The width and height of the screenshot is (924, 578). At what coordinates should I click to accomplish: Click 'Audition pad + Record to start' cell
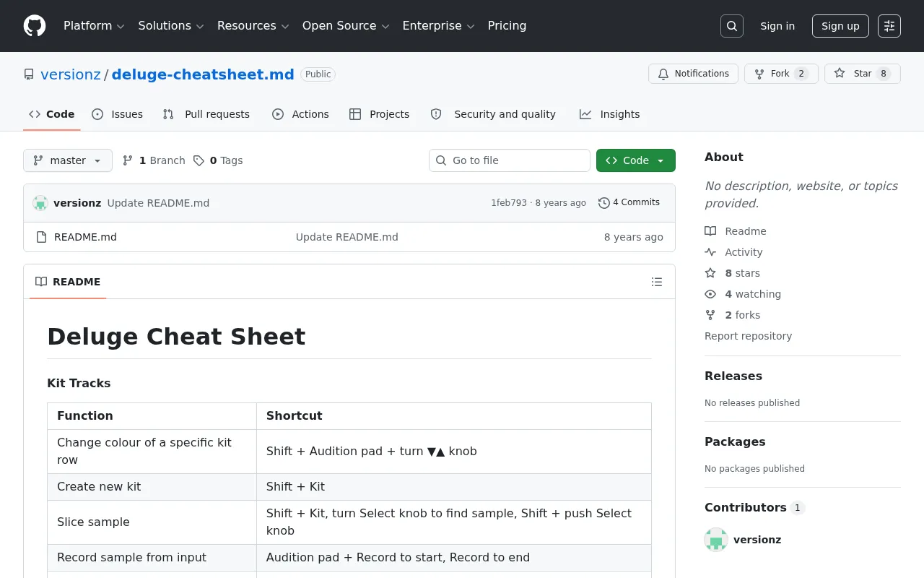(454, 558)
